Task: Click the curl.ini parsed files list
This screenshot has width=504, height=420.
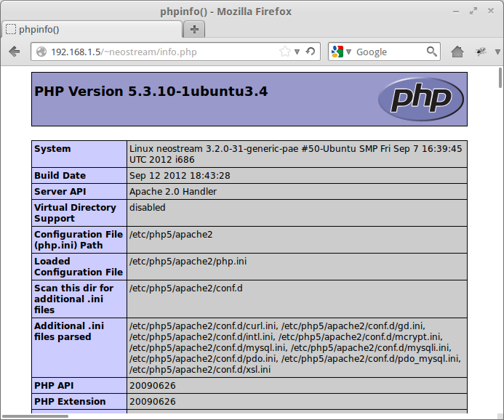Action: click(295, 348)
